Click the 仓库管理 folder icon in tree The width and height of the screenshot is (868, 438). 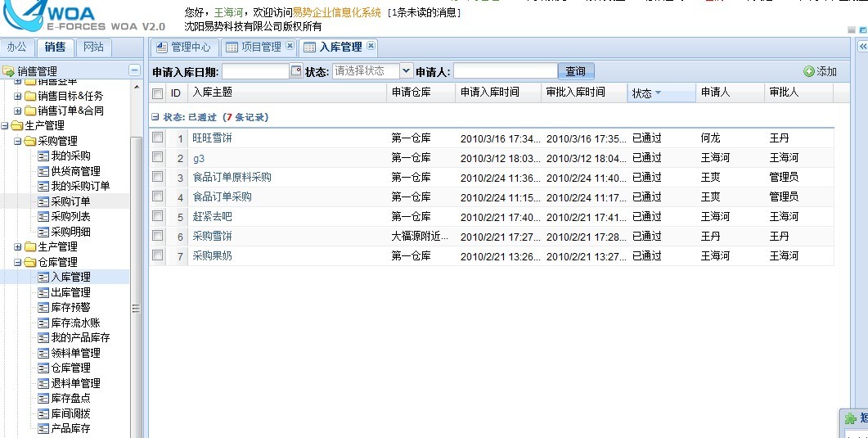(x=30, y=263)
